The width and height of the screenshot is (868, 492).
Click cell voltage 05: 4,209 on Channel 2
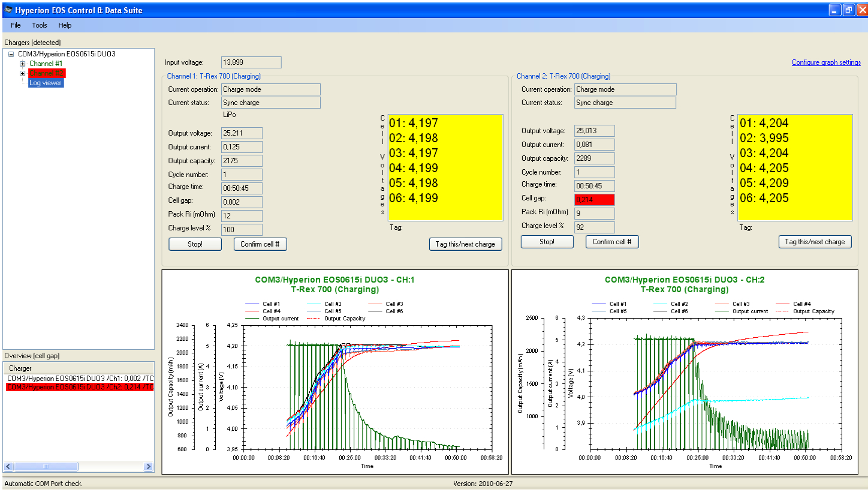click(764, 183)
